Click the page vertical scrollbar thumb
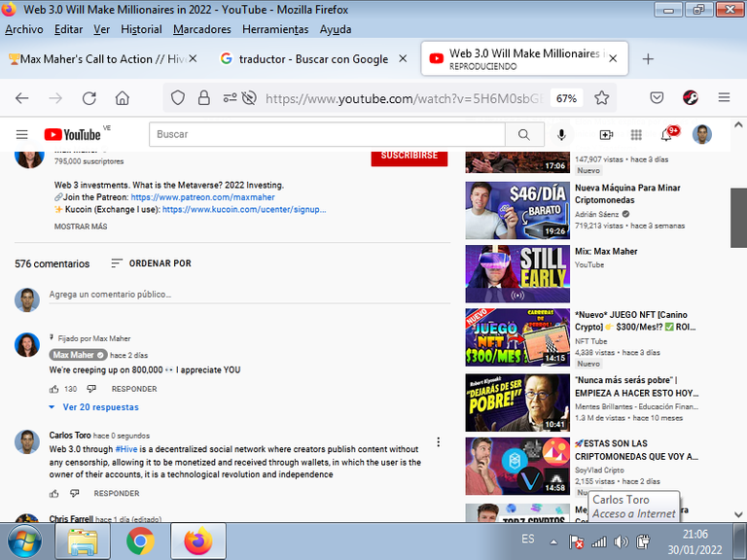The image size is (747, 560). 738,218
